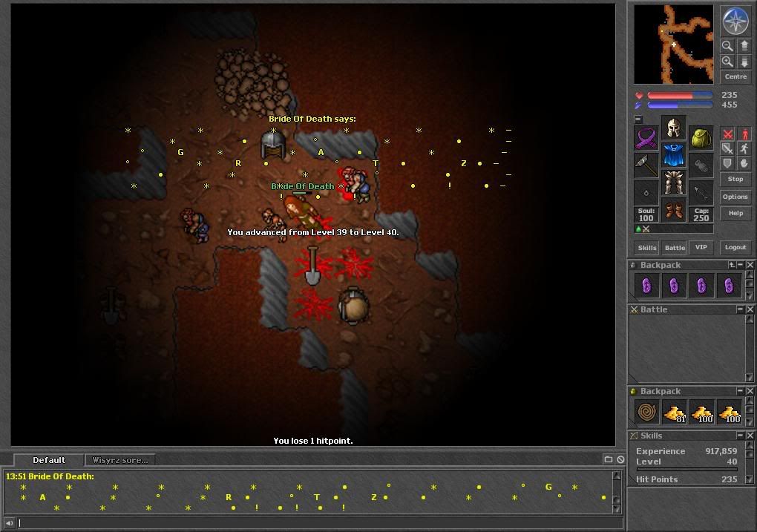Click gold Backpack scroll-down arrow

click(x=750, y=422)
